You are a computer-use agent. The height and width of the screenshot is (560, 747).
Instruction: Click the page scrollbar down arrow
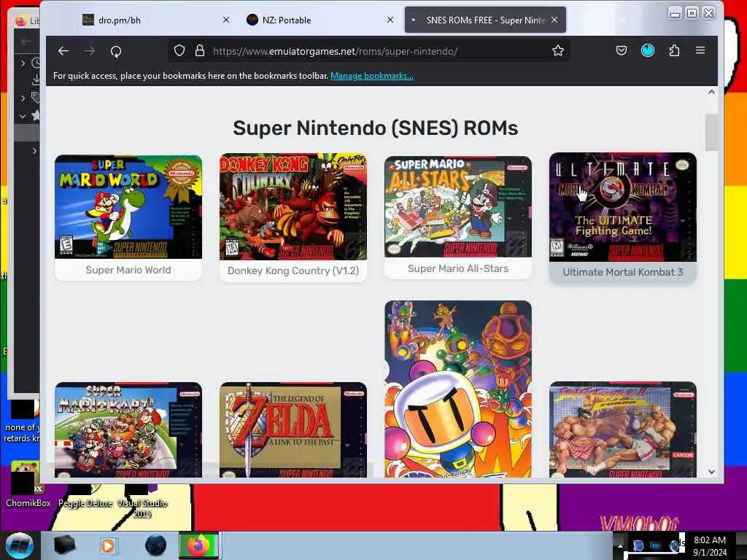pyautogui.click(x=711, y=472)
